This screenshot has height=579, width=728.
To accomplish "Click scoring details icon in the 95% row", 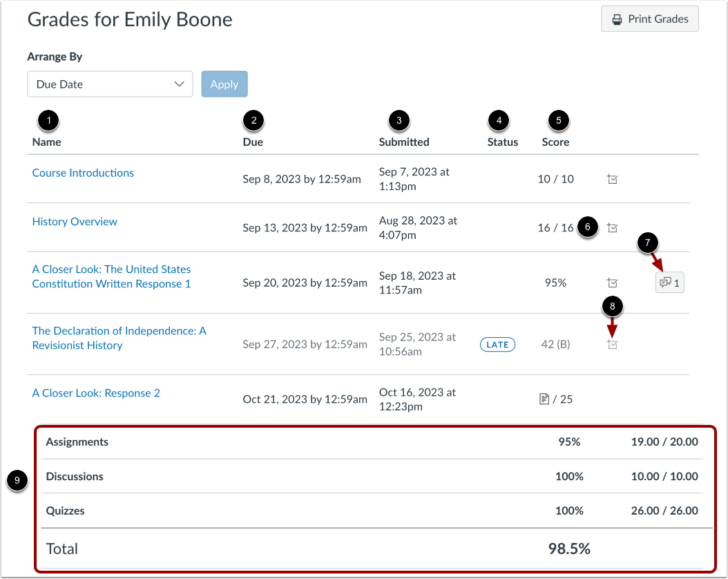I will coord(613,283).
